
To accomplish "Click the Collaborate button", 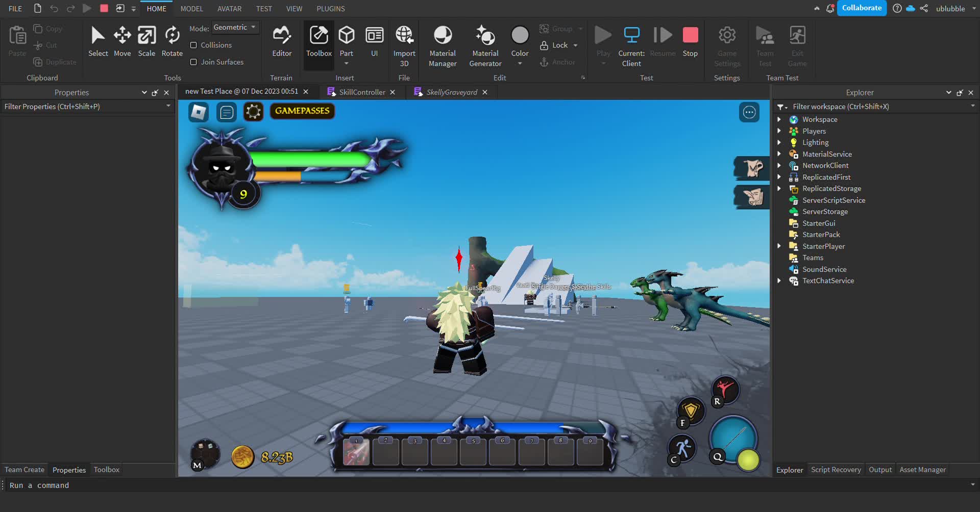I will pos(862,8).
